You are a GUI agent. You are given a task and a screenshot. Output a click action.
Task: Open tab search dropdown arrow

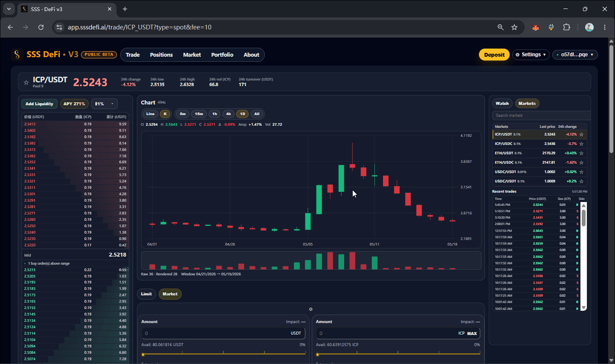[x=9, y=9]
